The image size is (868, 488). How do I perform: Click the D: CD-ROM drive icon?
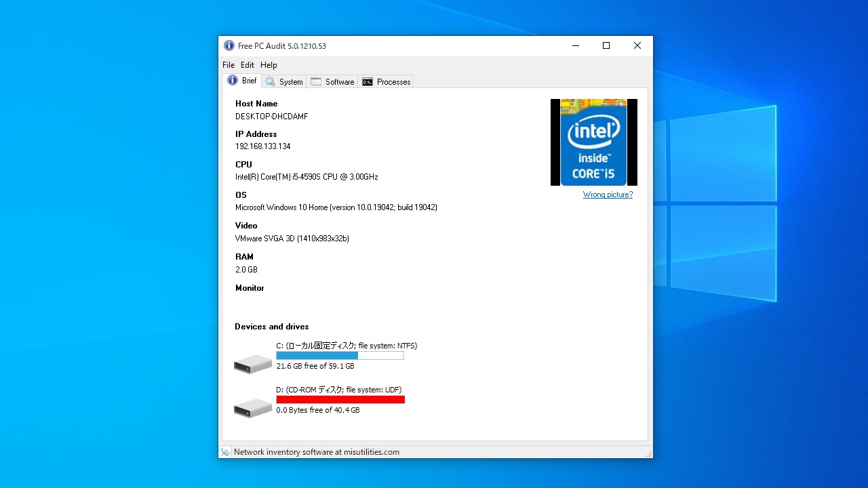click(x=253, y=408)
